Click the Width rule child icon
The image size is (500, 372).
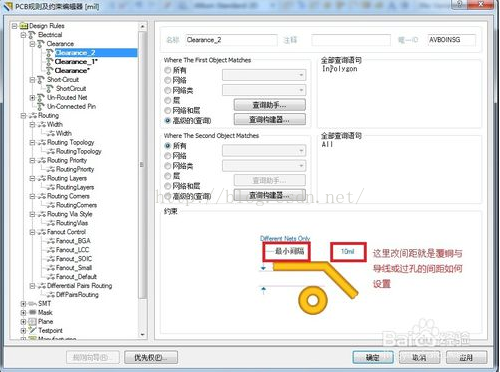pos(51,134)
